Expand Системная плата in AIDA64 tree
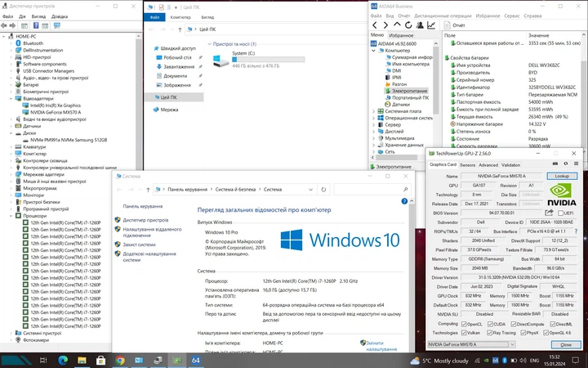 [x=373, y=111]
